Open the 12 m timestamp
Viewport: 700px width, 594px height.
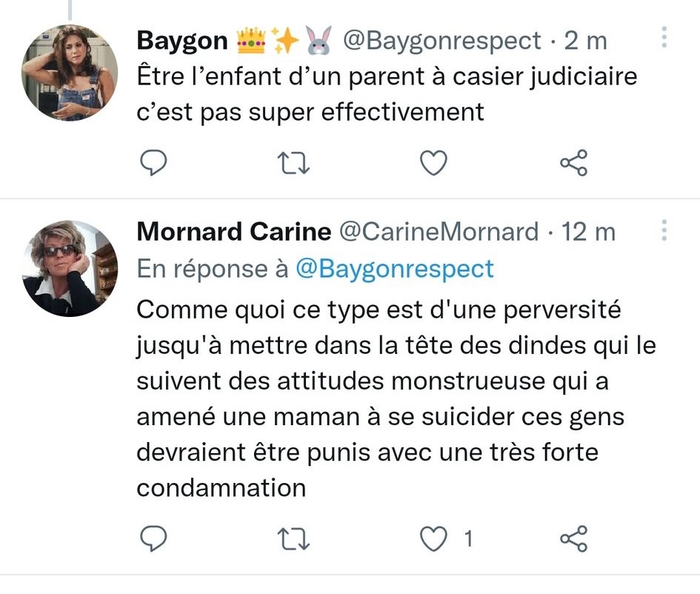pos(589,232)
